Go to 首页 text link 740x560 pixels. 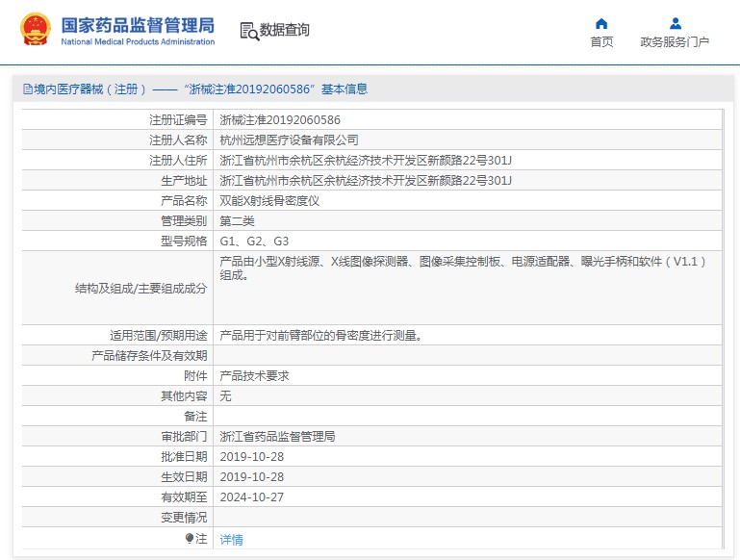(601, 42)
